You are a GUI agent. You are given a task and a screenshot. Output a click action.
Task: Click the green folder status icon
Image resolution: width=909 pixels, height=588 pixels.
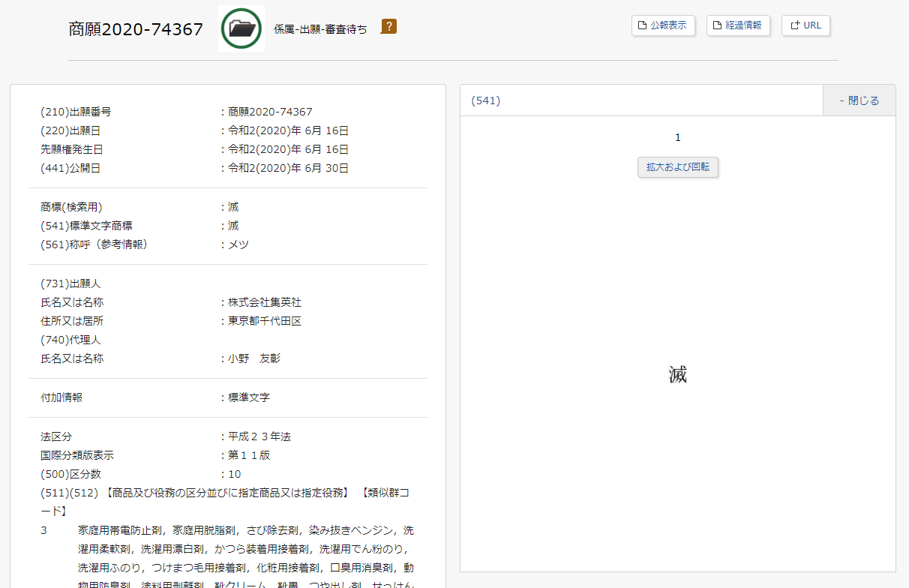(241, 28)
